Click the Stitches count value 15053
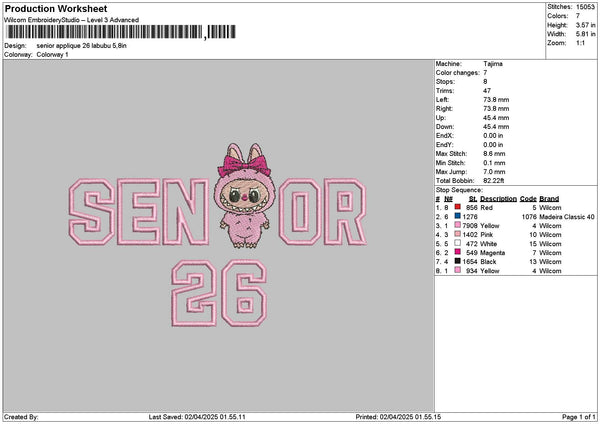The width and height of the screenshot is (600, 424). [586, 6]
